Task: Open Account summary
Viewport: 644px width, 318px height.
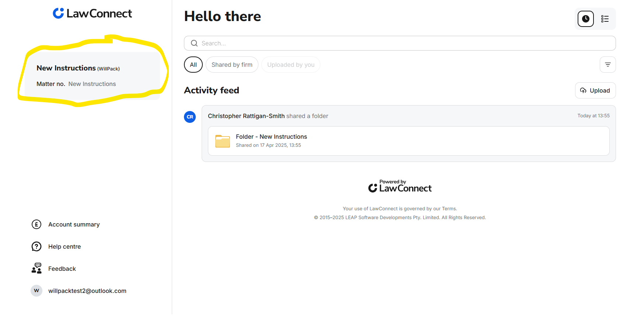Action: point(74,224)
